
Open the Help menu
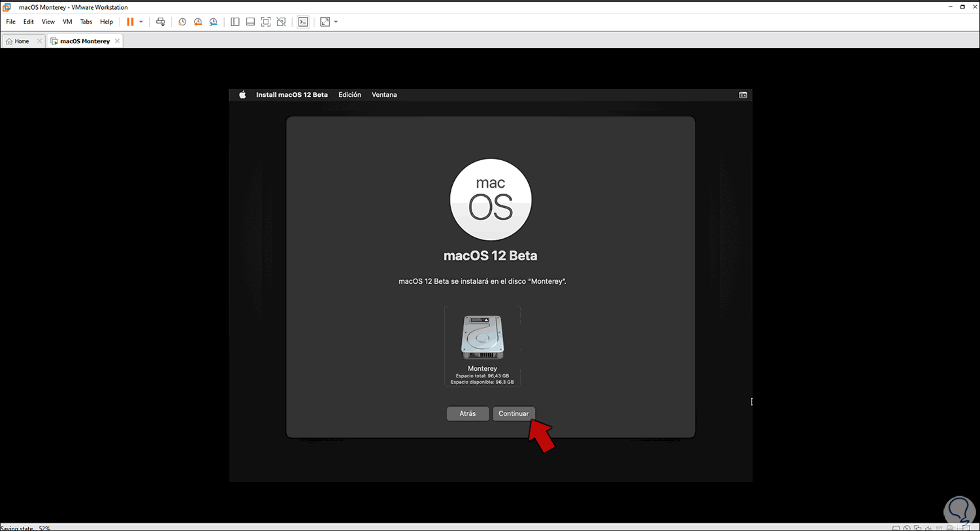click(x=106, y=22)
